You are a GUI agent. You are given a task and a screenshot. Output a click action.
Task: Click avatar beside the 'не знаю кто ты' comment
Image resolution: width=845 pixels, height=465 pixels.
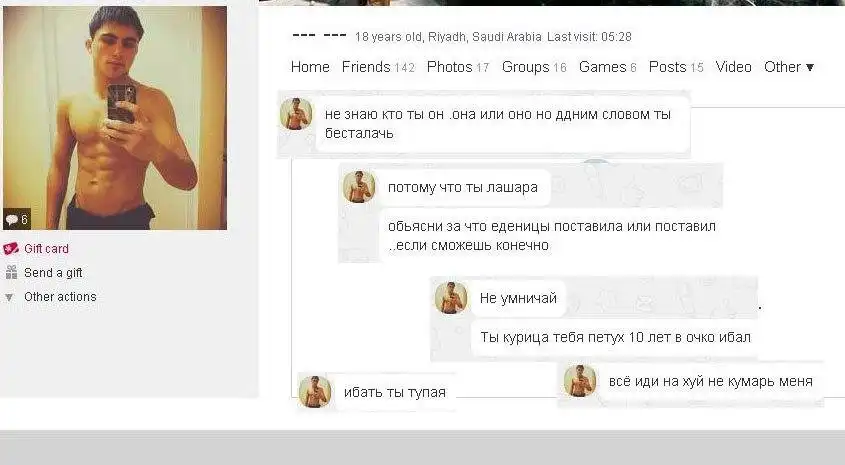(296, 114)
